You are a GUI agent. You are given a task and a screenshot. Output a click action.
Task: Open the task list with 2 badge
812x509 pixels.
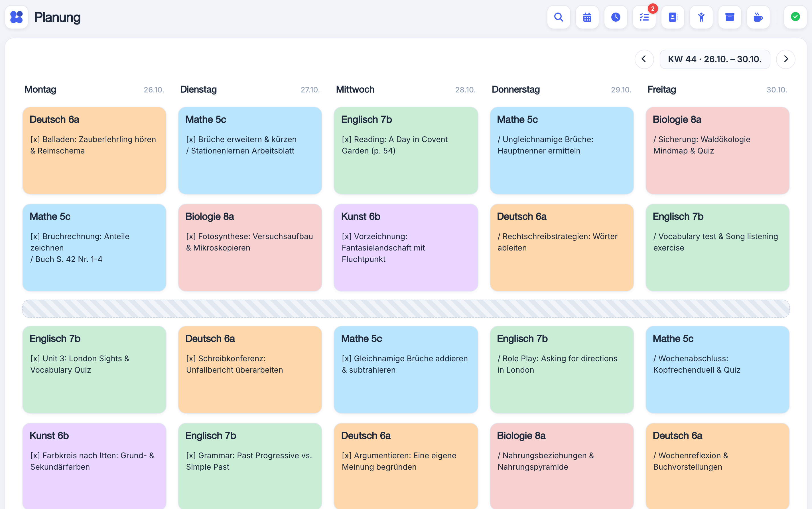click(x=644, y=17)
